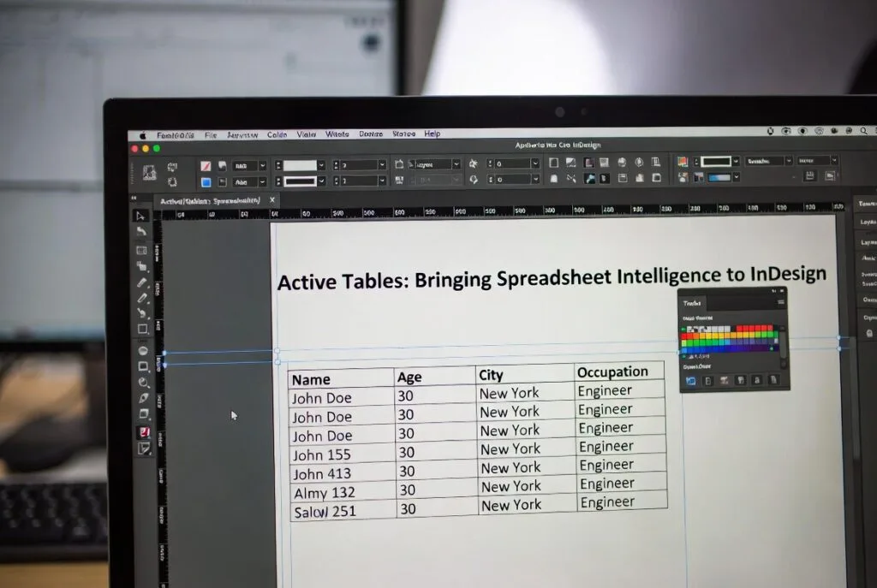Choose the circle Ellipse tool in the toolbox
This screenshot has width=877, height=588.
[x=143, y=351]
